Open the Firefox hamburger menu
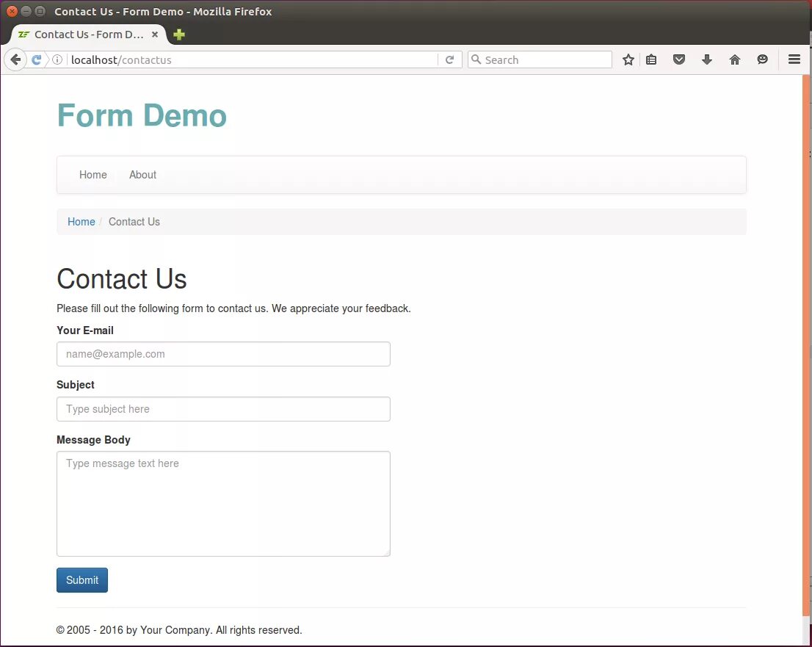812x647 pixels. (x=794, y=59)
